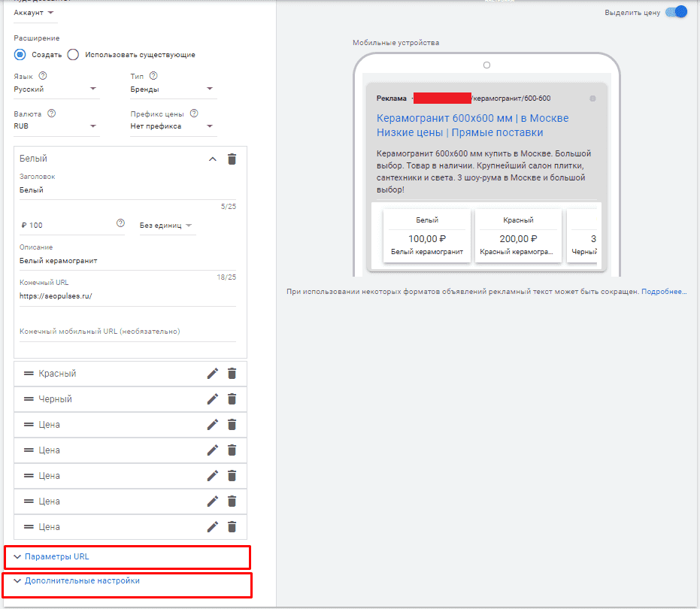Open the Язык dropdown showing Русский
Screen dimensions: 700x609
[56, 89]
